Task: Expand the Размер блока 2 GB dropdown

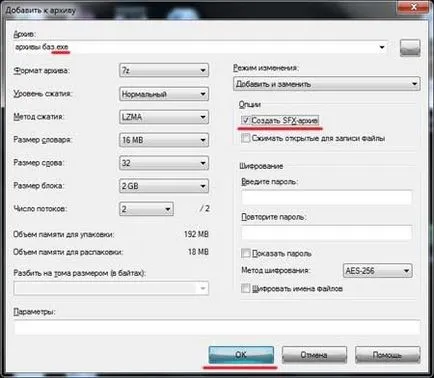Action: [x=164, y=186]
